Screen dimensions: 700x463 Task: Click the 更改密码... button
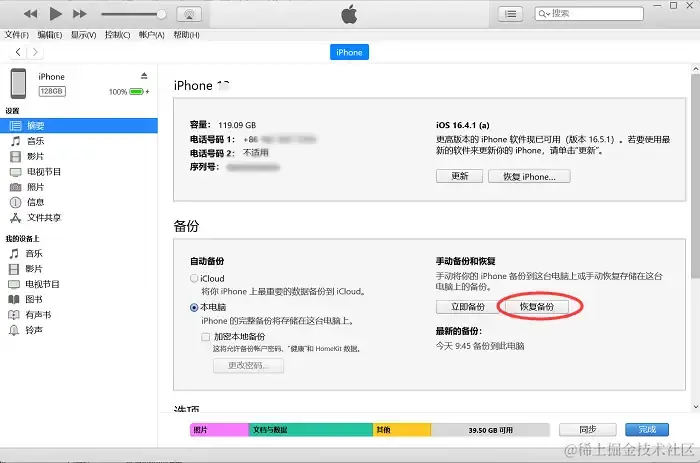[x=248, y=366]
